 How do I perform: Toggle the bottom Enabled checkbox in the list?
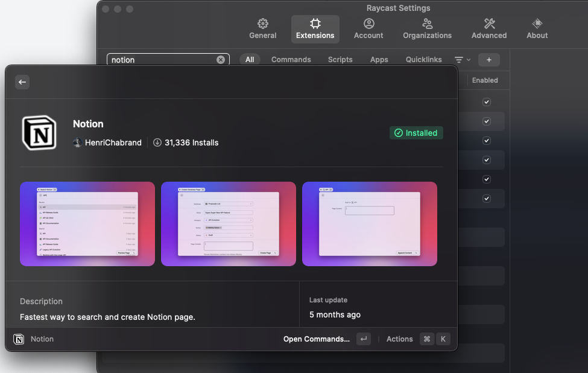click(x=487, y=199)
